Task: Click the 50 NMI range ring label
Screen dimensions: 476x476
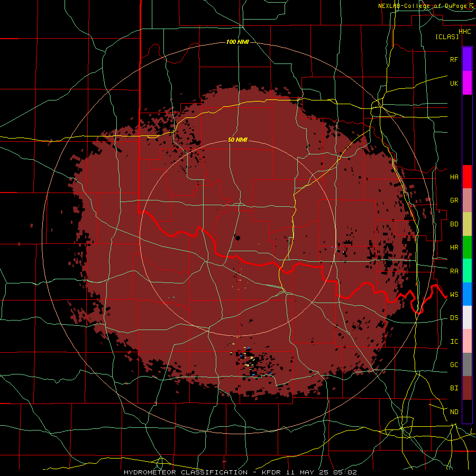Action: 237,140
